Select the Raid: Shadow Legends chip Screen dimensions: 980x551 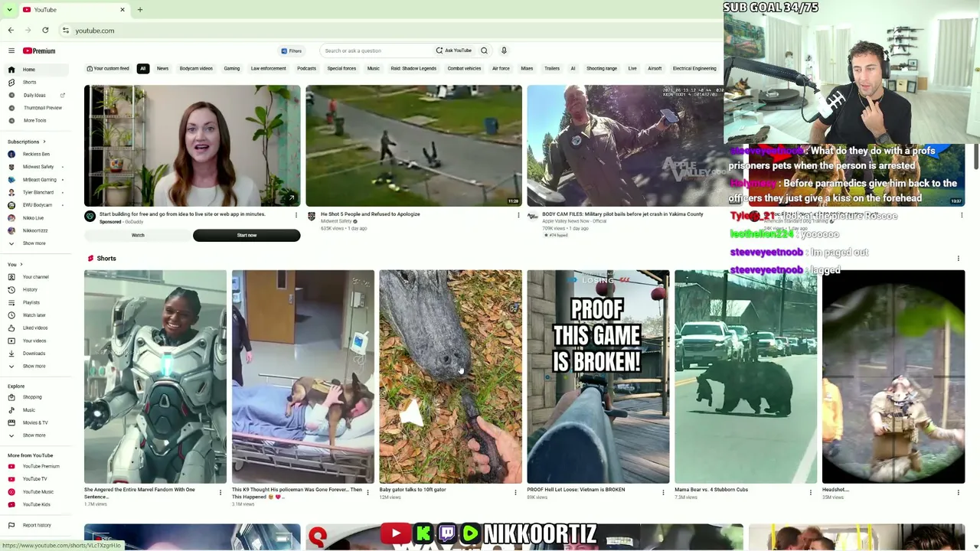click(x=413, y=69)
